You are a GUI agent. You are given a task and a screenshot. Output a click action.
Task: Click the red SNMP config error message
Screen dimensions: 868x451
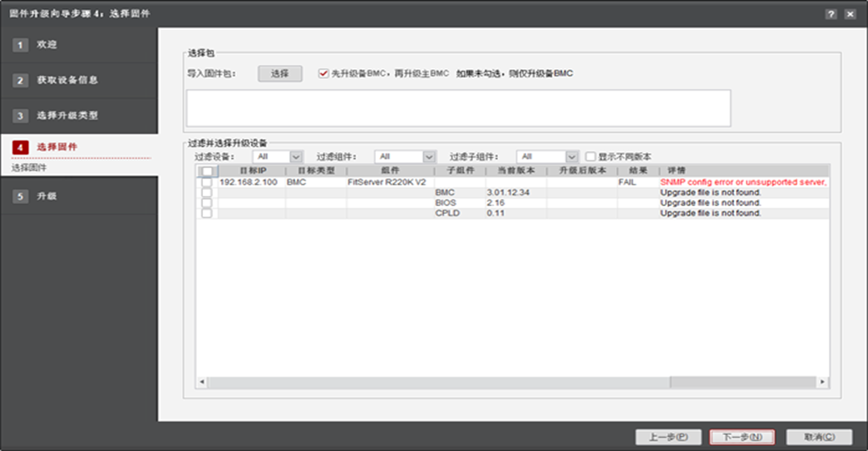(743, 182)
